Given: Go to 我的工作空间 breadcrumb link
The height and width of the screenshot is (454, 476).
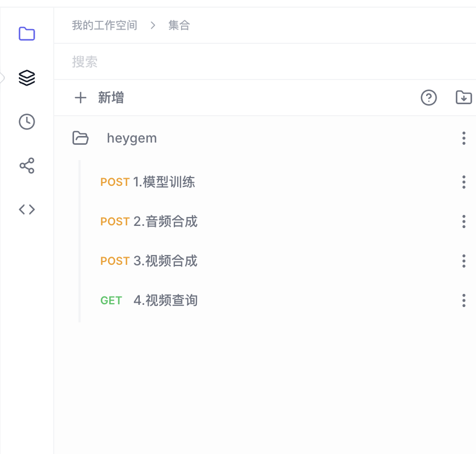Looking at the screenshot, I should 104,25.
